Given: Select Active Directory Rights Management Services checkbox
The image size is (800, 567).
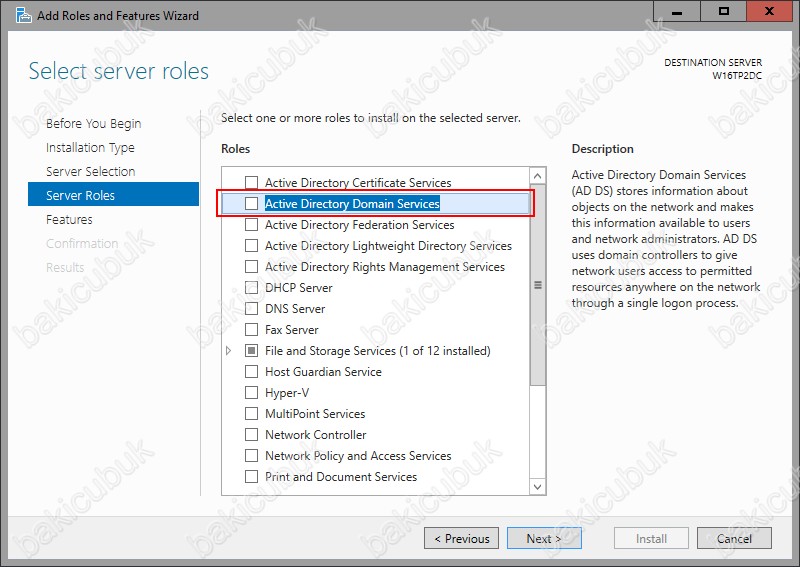Looking at the screenshot, I should (x=252, y=266).
